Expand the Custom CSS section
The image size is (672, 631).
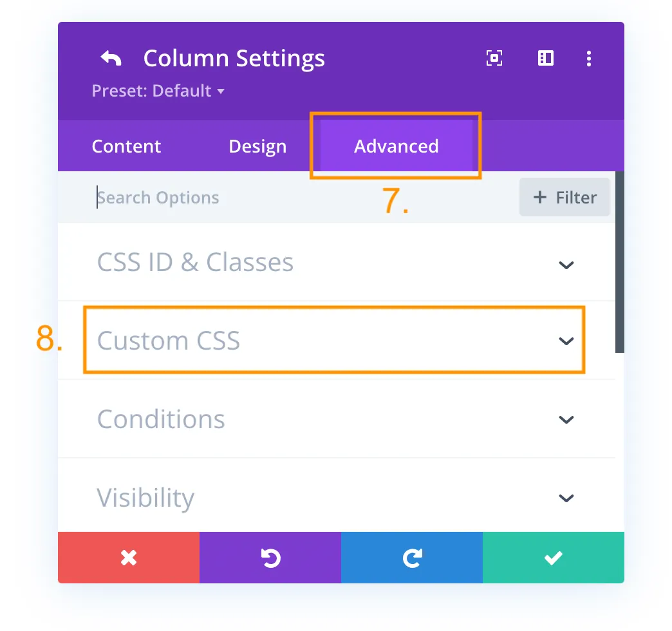click(x=335, y=341)
